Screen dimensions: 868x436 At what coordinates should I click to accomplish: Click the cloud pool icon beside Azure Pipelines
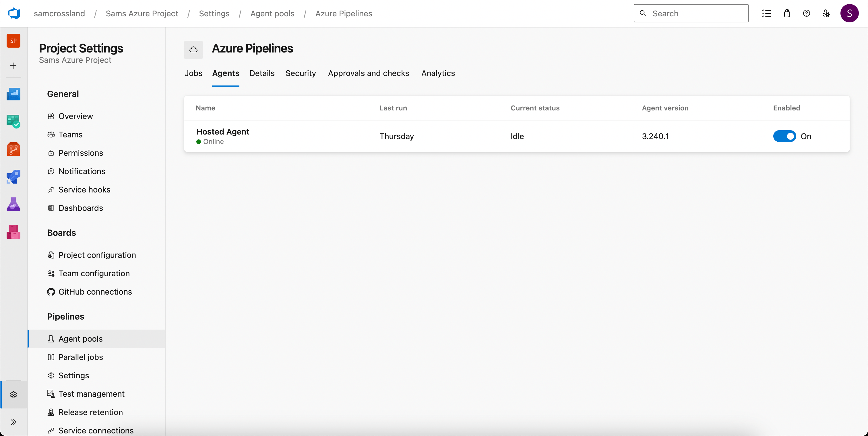[x=193, y=50]
